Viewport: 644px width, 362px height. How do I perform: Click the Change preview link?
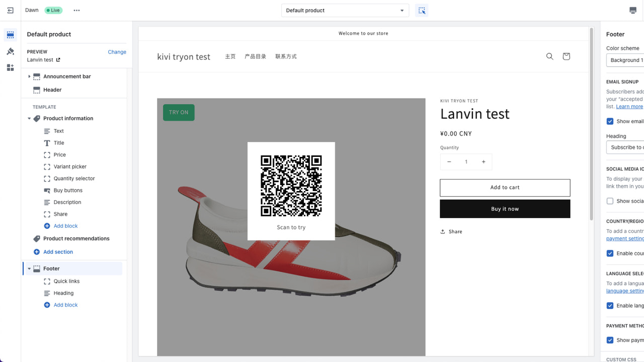click(x=117, y=52)
